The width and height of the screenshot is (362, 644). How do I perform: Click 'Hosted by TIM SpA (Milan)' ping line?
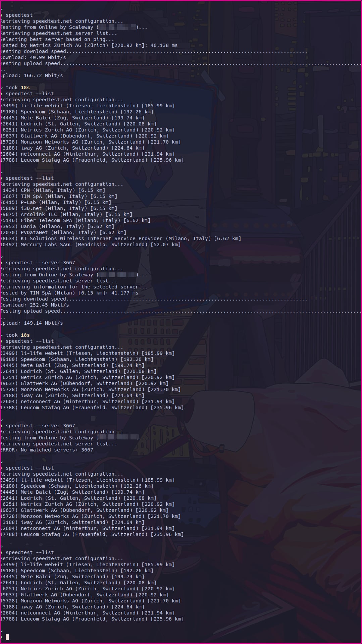pos(69,293)
